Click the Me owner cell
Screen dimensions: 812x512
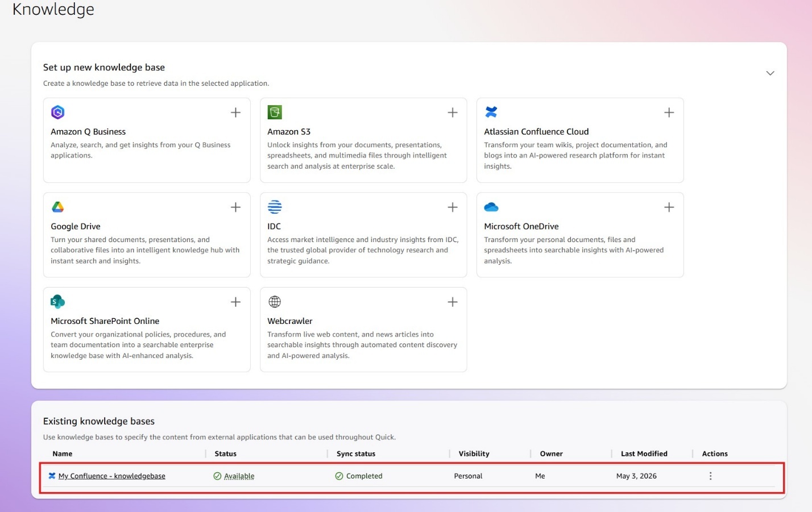(540, 476)
